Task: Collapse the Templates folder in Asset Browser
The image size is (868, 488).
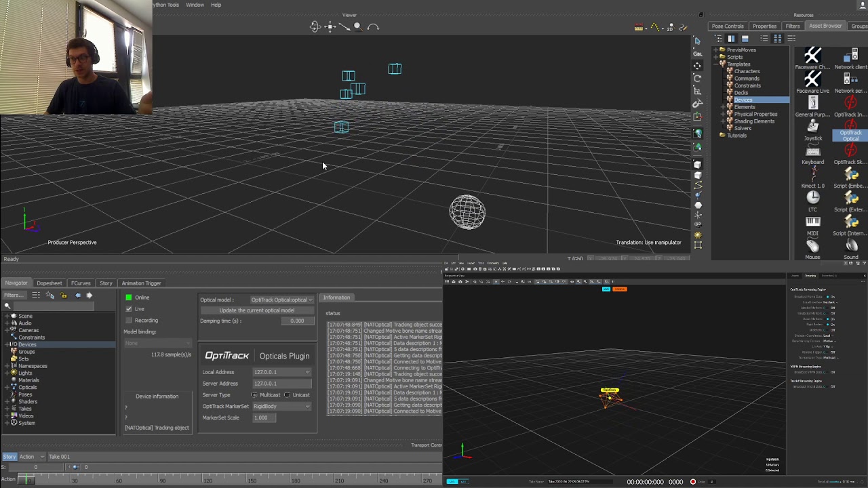Action: pyautogui.click(x=716, y=64)
